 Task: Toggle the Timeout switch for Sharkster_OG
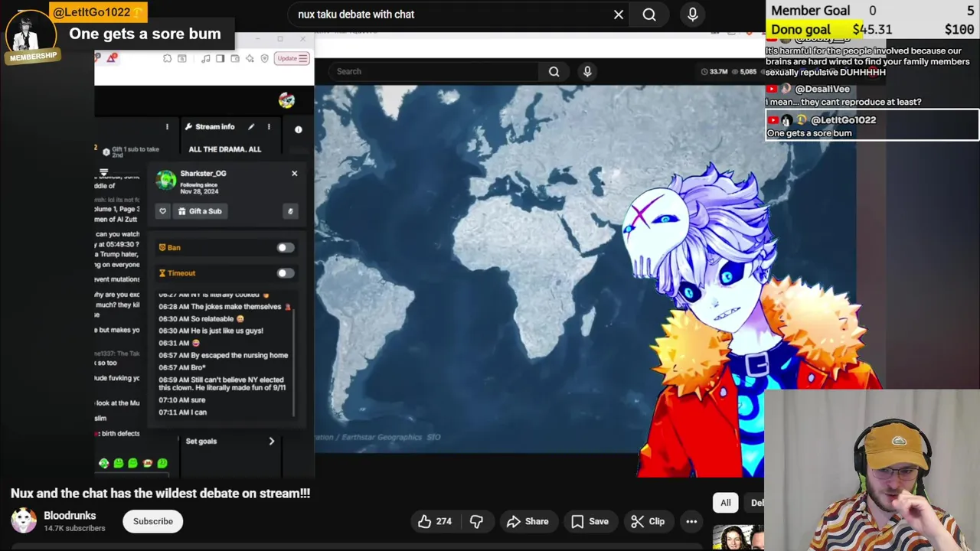coord(285,273)
